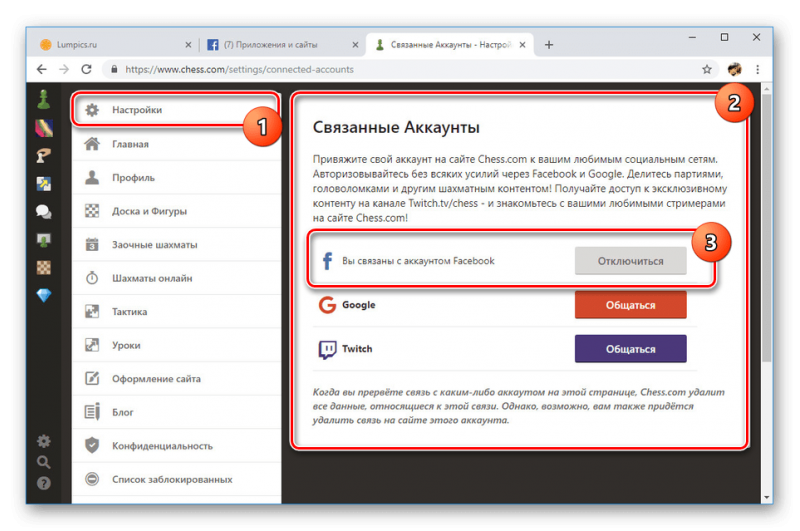The width and height of the screenshot is (800, 531).
Task: Open the pawn monitor icon in sidebar
Action: click(x=44, y=240)
